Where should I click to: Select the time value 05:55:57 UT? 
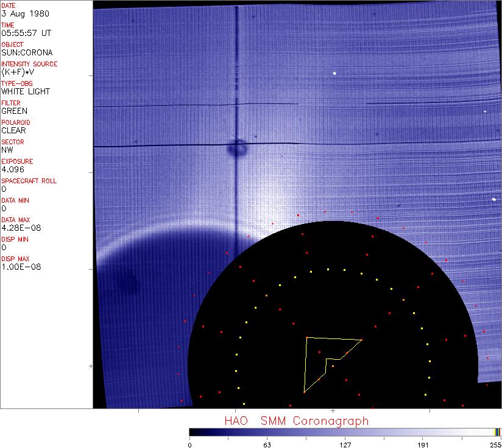[25, 33]
